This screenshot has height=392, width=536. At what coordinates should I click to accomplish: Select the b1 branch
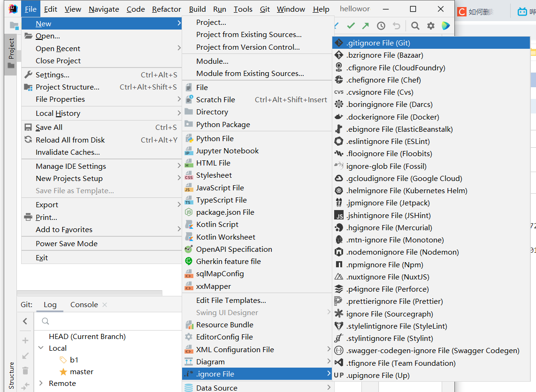coord(74,360)
